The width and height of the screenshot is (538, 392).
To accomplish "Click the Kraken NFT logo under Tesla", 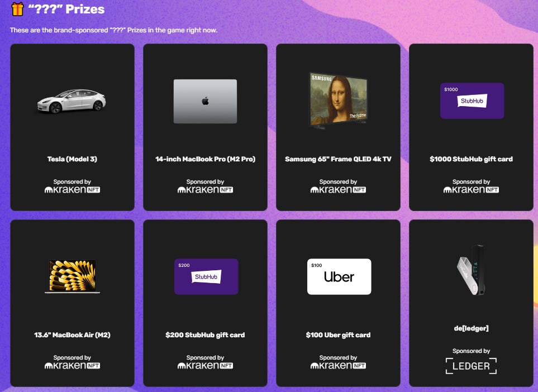I will 73,190.
